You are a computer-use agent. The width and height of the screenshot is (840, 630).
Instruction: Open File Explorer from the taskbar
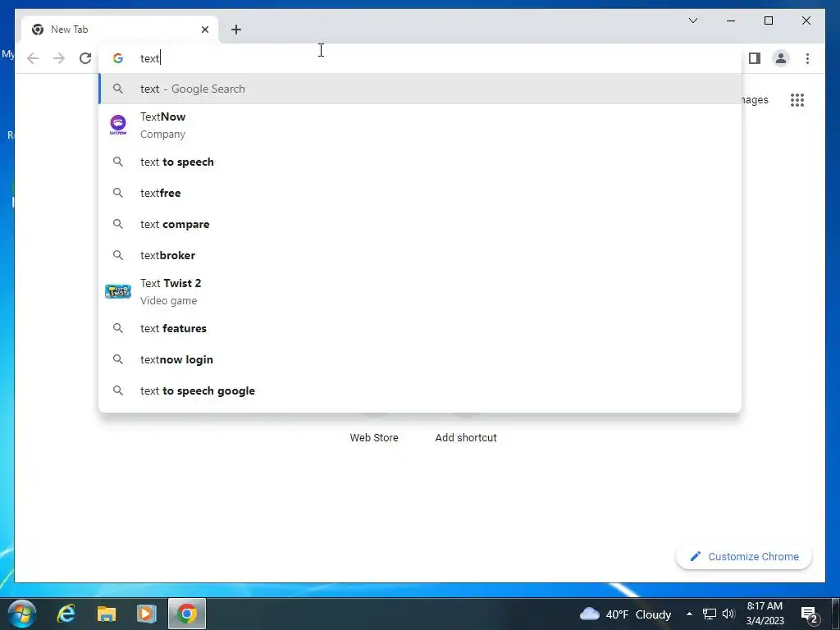point(107,614)
